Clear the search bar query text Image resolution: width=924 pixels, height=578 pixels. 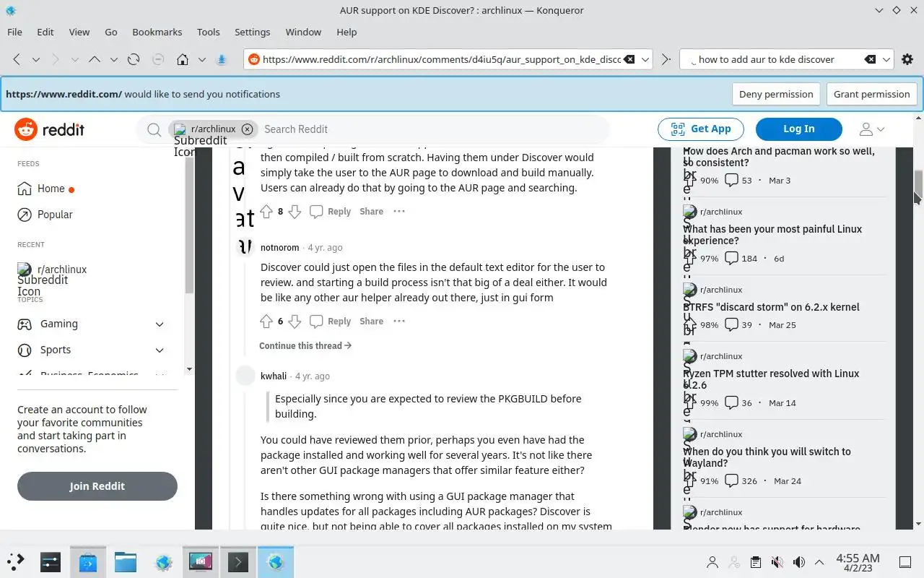871,59
